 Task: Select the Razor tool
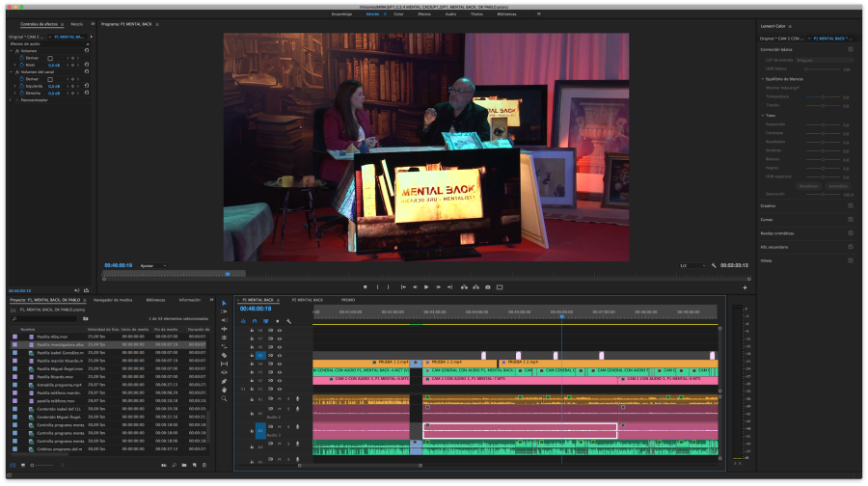(224, 356)
